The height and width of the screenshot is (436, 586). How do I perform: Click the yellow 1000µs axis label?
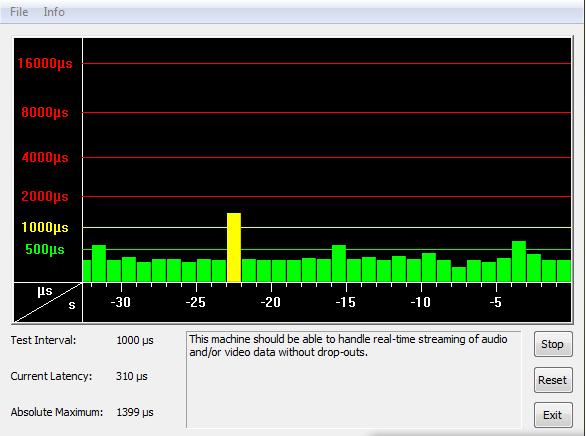[x=45, y=227]
